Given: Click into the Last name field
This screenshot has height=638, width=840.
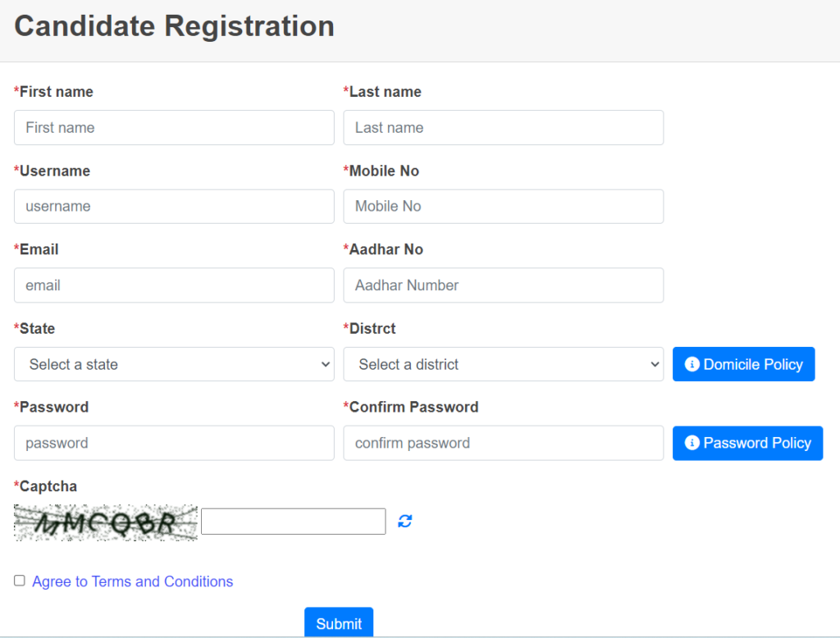Looking at the screenshot, I should [503, 128].
